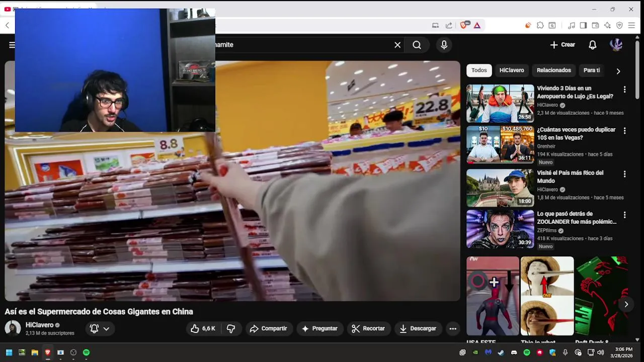Open the Spider-Man Short thumbnail

pyautogui.click(x=493, y=296)
